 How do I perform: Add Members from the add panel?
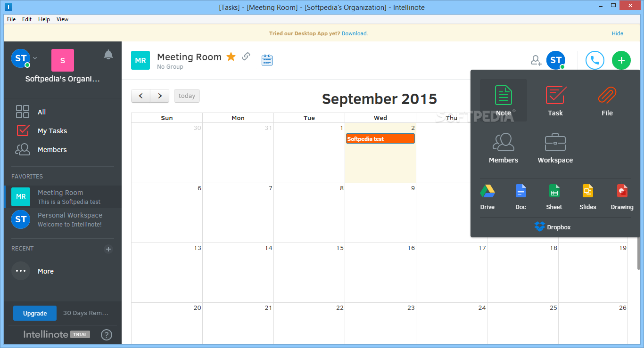point(503,148)
